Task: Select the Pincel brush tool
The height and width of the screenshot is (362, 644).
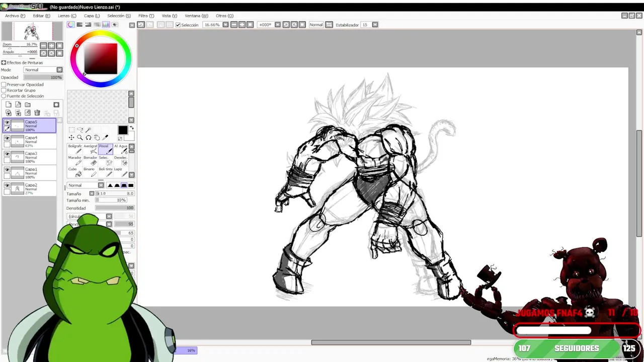Action: coord(105,149)
